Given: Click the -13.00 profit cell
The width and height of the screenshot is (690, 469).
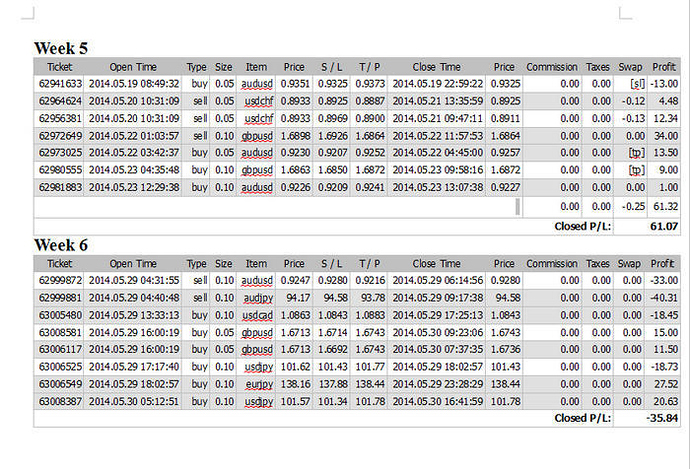Looking at the screenshot, I should (664, 84).
